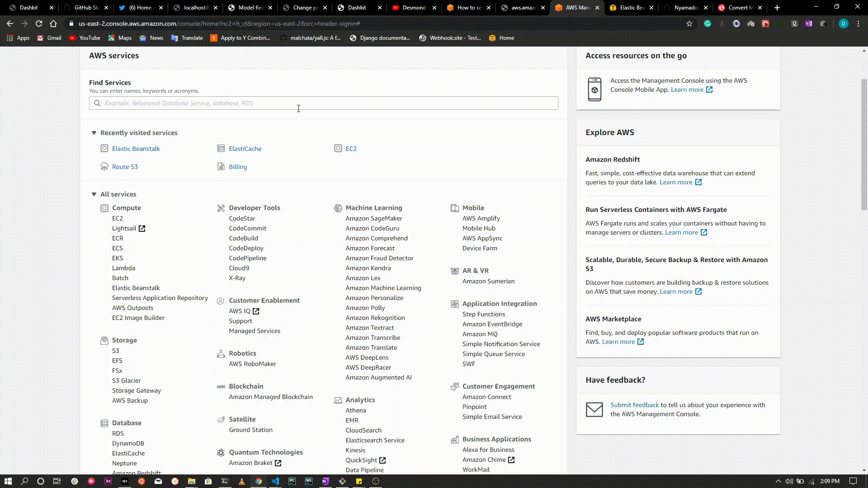Click the Find Services search field
This screenshot has height=488, width=868.
tap(323, 103)
